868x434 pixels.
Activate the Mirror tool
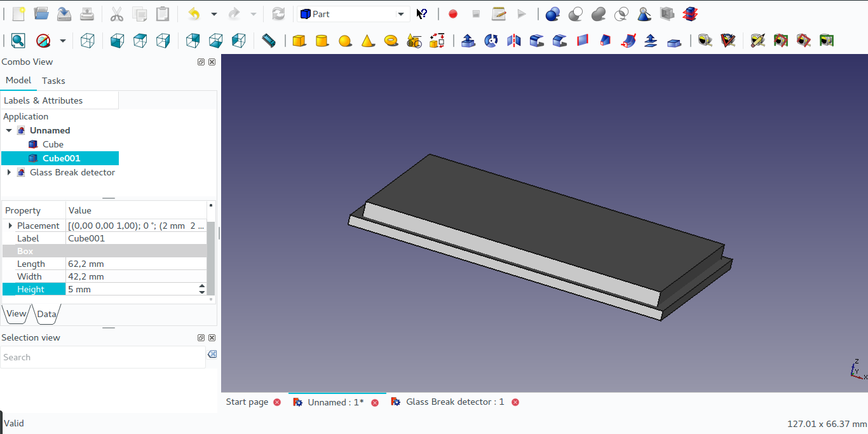tap(513, 40)
